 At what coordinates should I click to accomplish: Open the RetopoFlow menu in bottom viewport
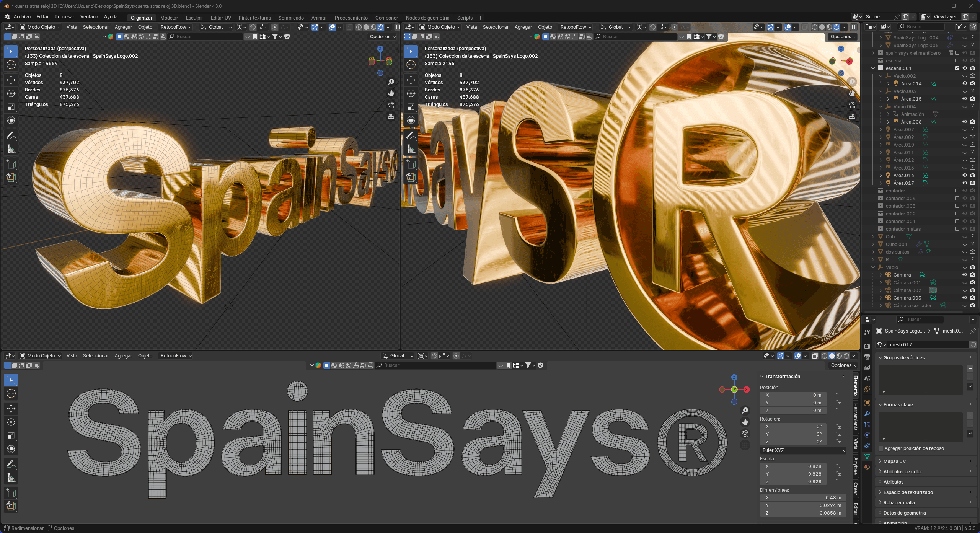(x=176, y=356)
